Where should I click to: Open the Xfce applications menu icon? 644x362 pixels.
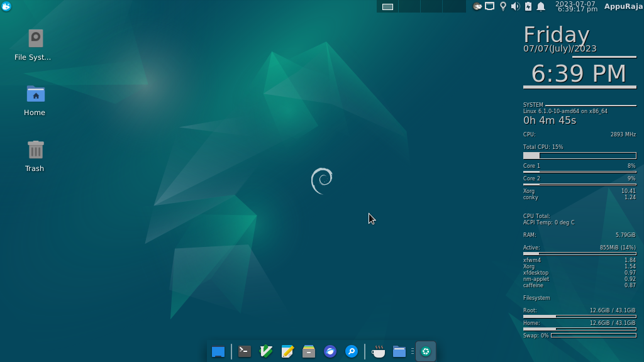pyautogui.click(x=6, y=6)
